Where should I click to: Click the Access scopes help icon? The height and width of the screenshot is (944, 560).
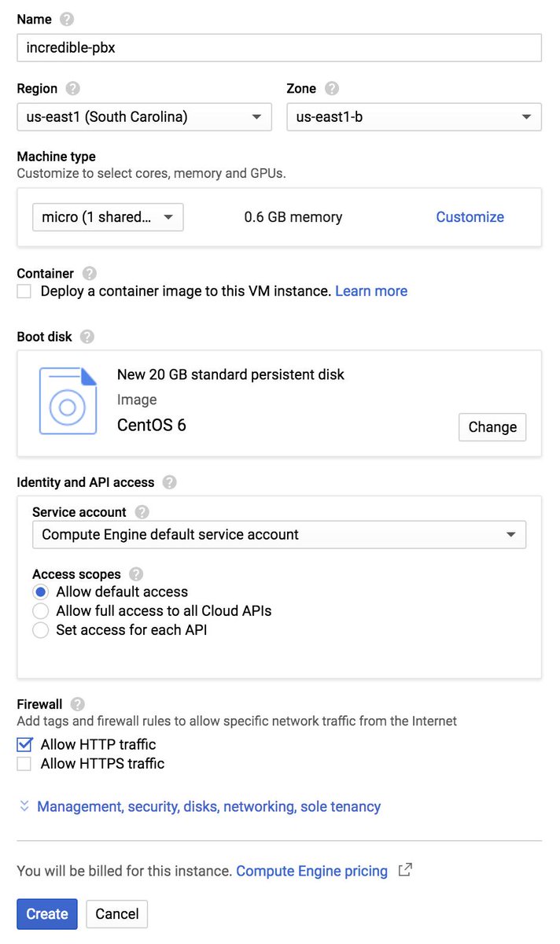(x=136, y=574)
